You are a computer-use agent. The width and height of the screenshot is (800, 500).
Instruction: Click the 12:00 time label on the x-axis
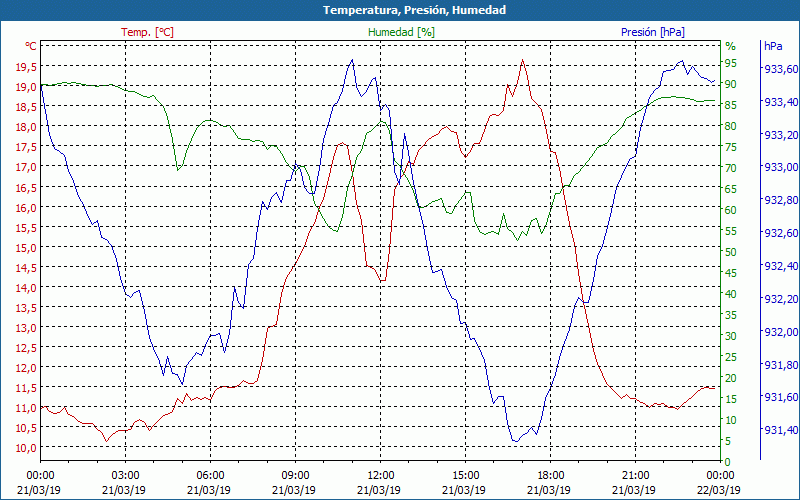(381, 475)
